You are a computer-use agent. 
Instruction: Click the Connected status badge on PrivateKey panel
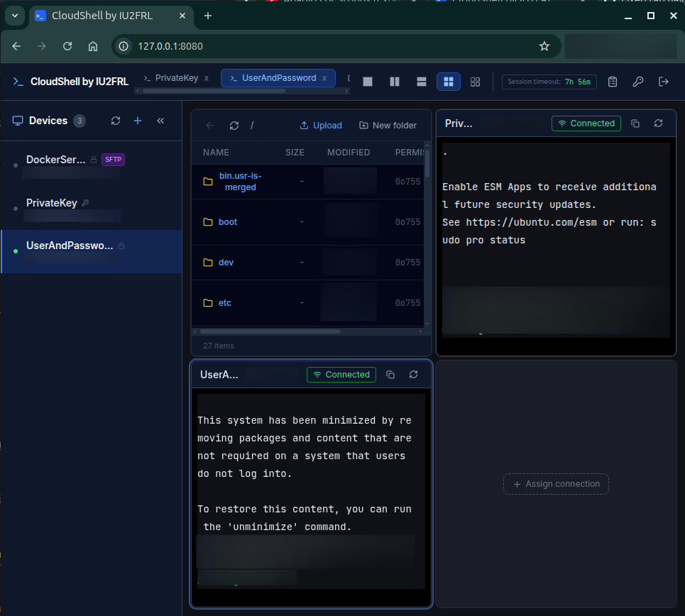[x=586, y=123]
